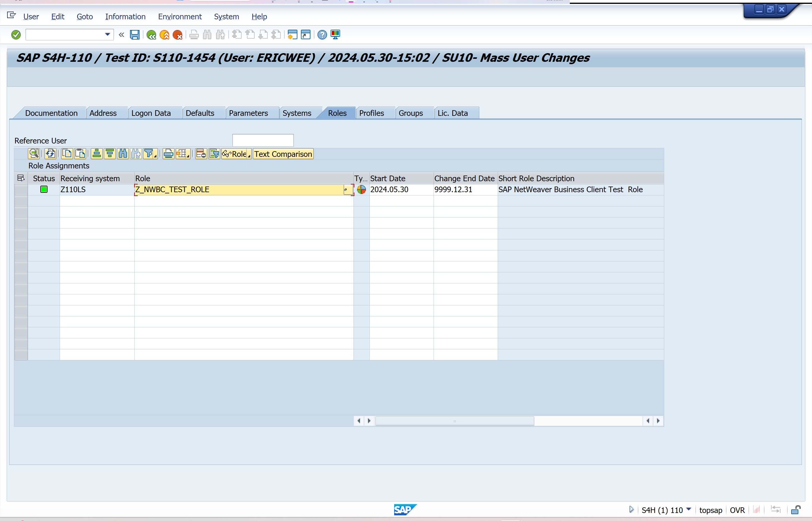Open the Help question mark icon
This screenshot has width=812, height=521.
click(322, 34)
